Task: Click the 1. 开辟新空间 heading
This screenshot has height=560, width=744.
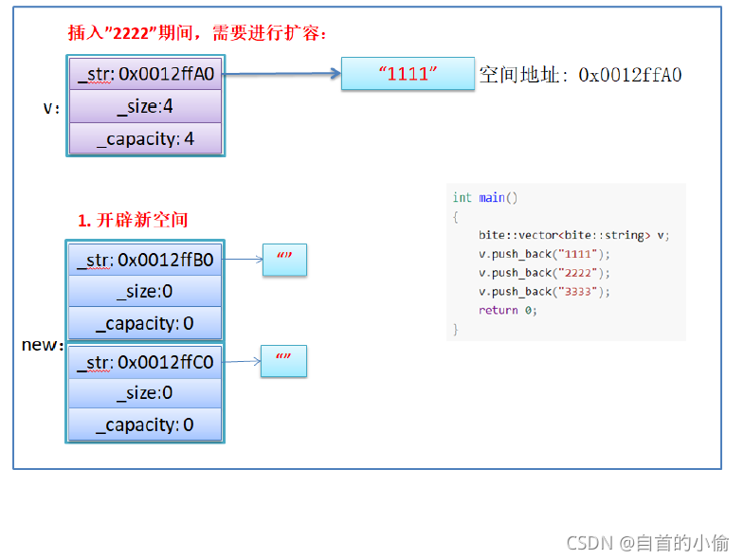Action: click(133, 220)
